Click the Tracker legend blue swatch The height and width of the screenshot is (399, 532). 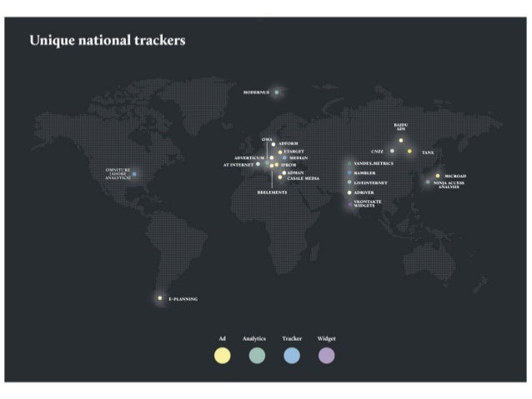[x=292, y=356]
